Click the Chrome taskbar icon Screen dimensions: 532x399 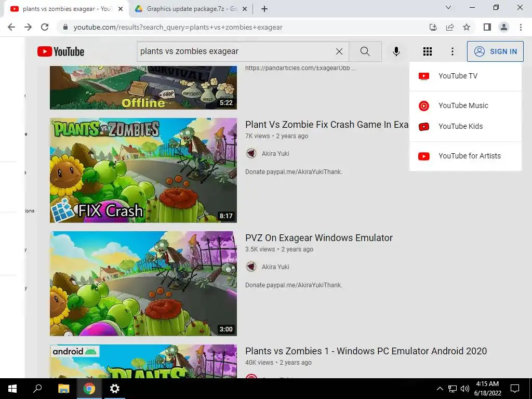pyautogui.click(x=89, y=389)
